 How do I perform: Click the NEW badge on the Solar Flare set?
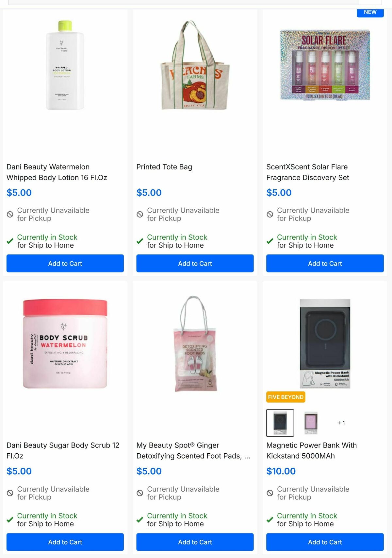click(370, 12)
